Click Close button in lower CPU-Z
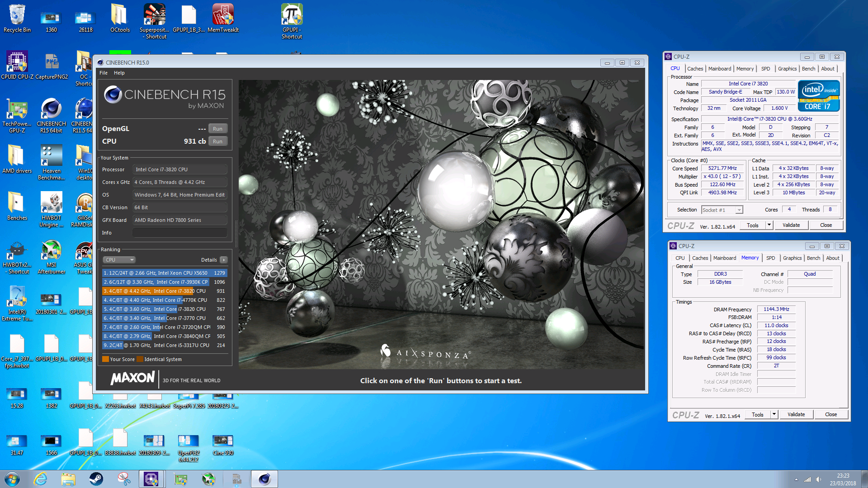This screenshot has width=868, height=488. [x=831, y=414]
